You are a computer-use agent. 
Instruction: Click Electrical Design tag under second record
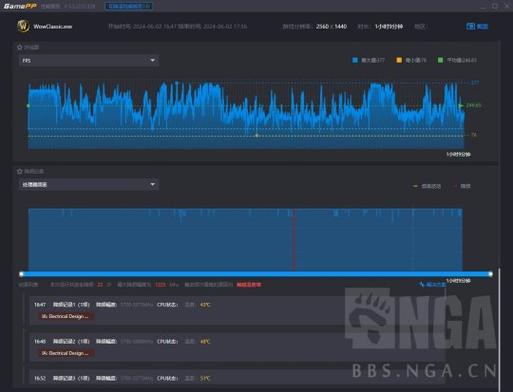click(x=66, y=353)
